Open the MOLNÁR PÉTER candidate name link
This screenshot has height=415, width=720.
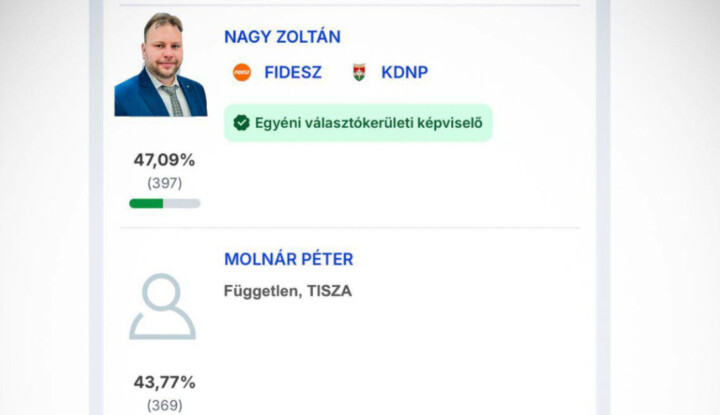[x=288, y=259]
